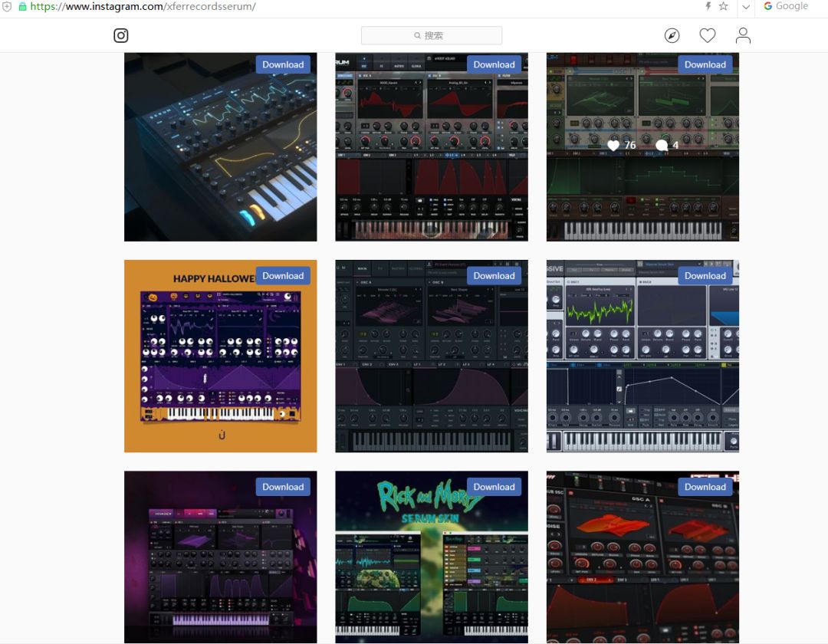Click the instagram.com URL in address bar
Image resolution: width=828 pixels, height=644 pixels.
click(x=143, y=6)
